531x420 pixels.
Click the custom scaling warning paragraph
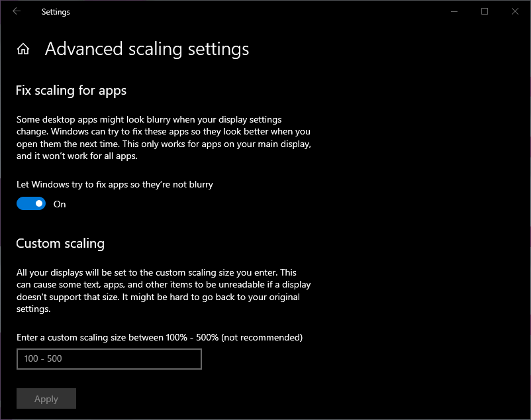pos(163,291)
